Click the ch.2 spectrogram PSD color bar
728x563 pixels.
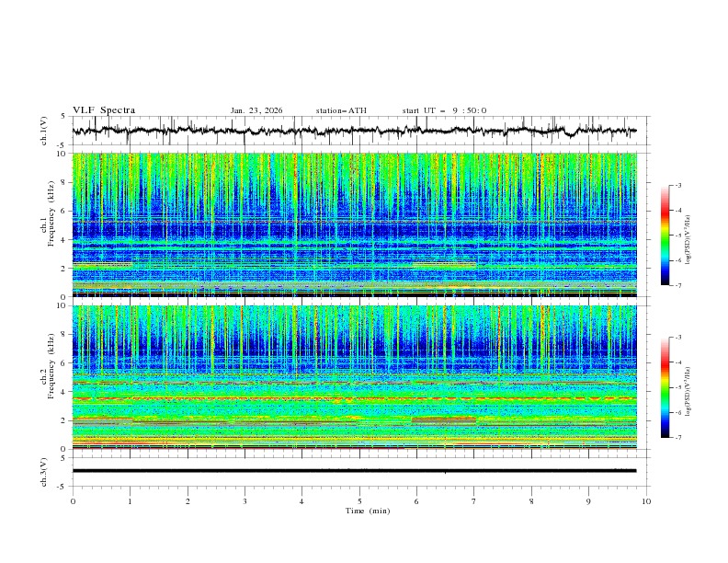[665, 387]
